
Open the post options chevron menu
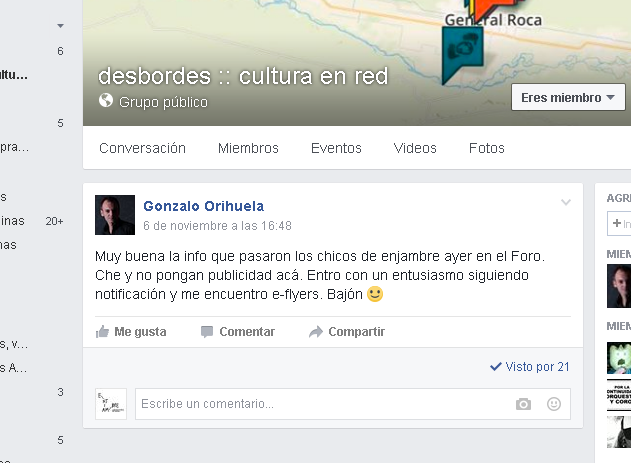[x=566, y=202]
